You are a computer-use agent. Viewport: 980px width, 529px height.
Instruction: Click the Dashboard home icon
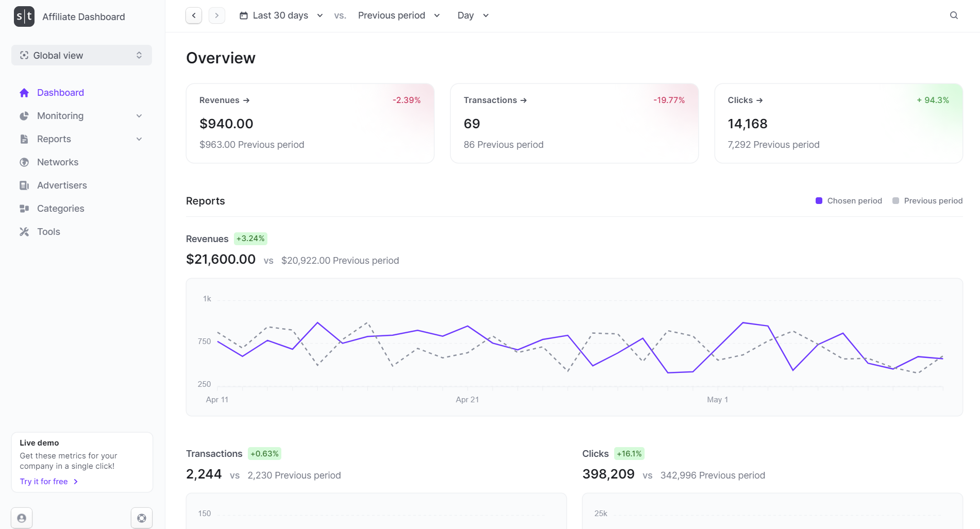tap(24, 93)
